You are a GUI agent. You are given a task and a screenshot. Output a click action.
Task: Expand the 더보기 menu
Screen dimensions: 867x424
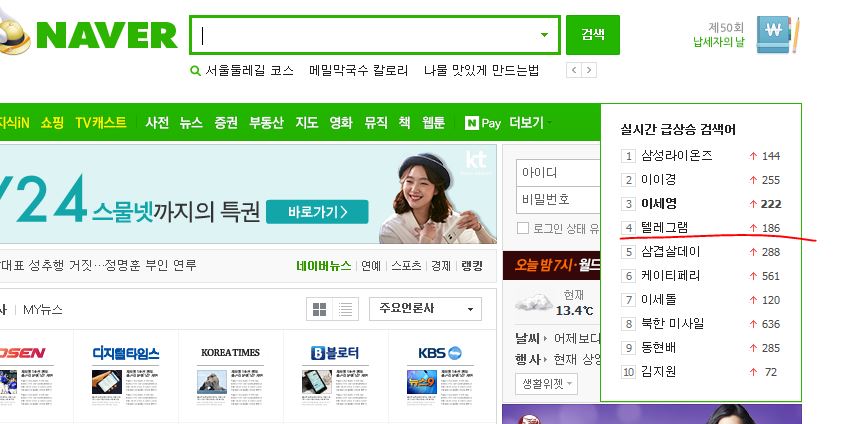point(529,123)
